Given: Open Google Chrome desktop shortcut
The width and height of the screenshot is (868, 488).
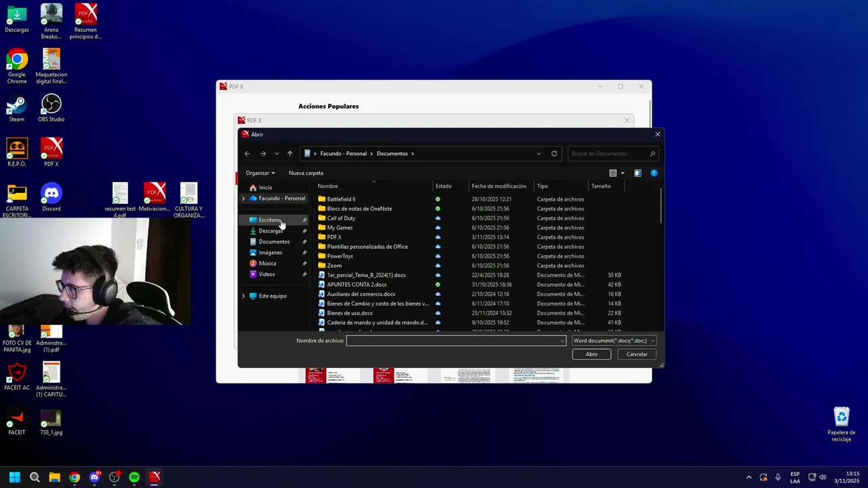Looking at the screenshot, I should pos(17,66).
